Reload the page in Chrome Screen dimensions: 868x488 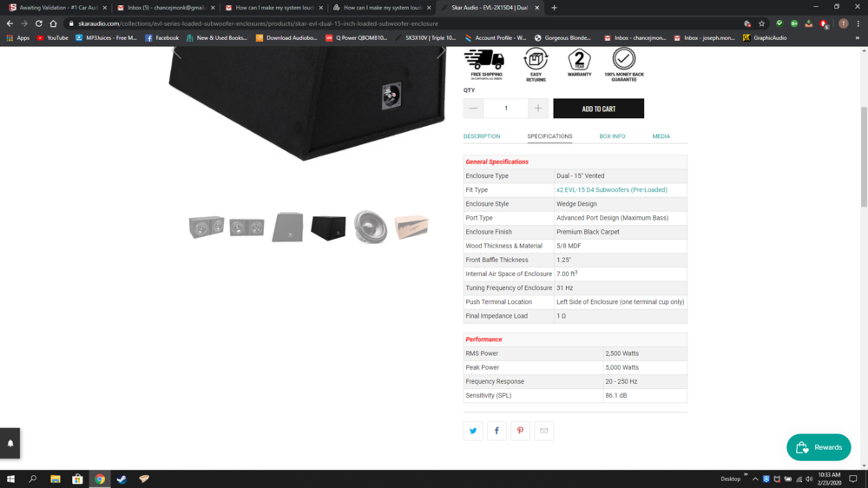[x=39, y=23]
